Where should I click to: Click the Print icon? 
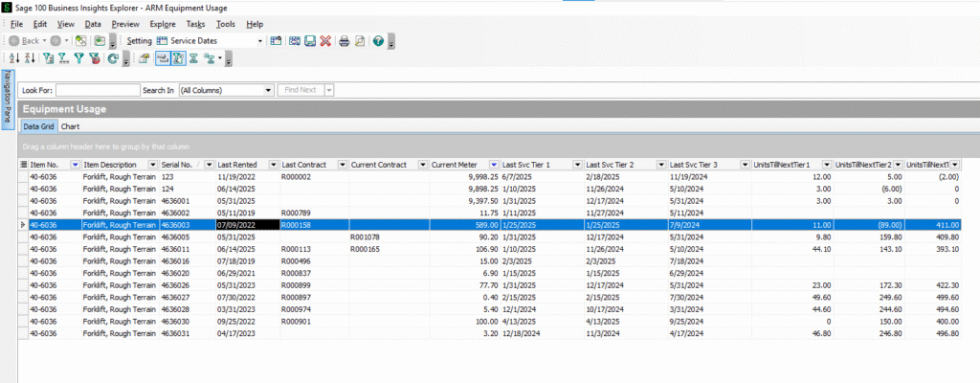(344, 40)
